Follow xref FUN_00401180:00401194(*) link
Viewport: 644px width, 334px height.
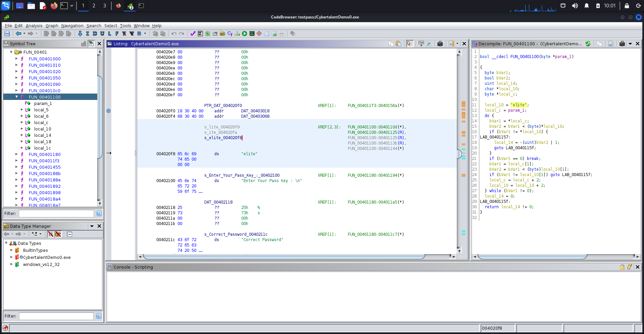point(376,175)
